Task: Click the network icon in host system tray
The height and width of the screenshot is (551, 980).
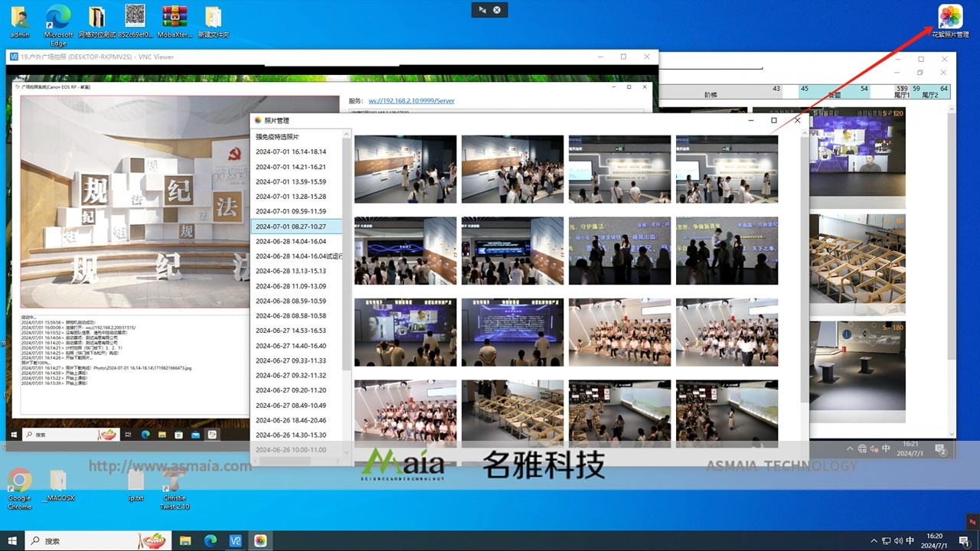Action: click(x=886, y=541)
